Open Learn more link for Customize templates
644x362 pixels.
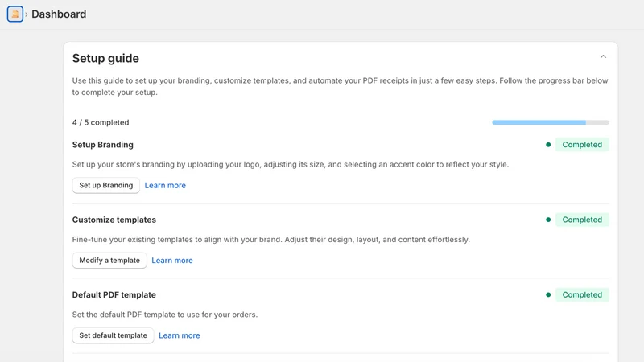coord(172,260)
